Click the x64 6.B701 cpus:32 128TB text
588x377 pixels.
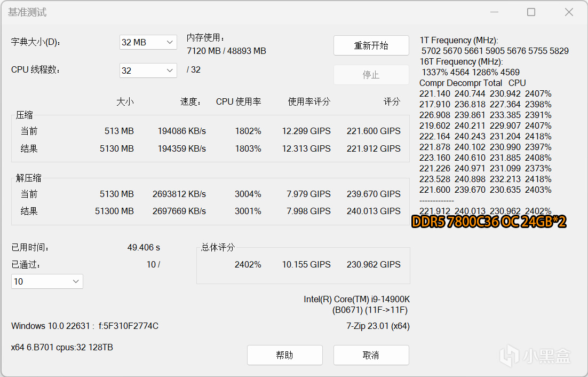(x=62, y=348)
